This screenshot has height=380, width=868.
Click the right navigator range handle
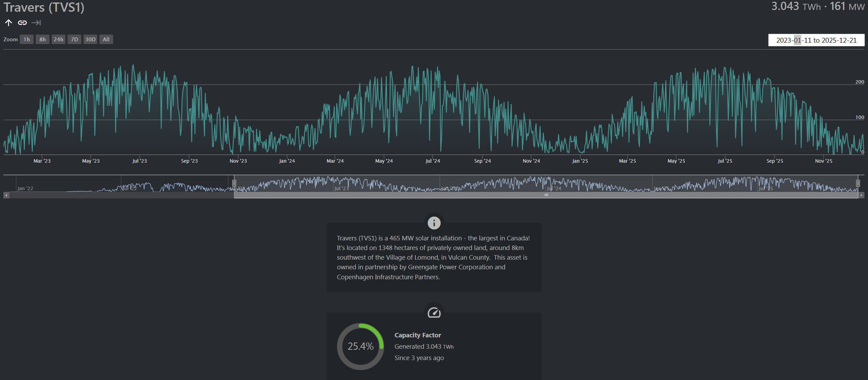click(x=858, y=183)
